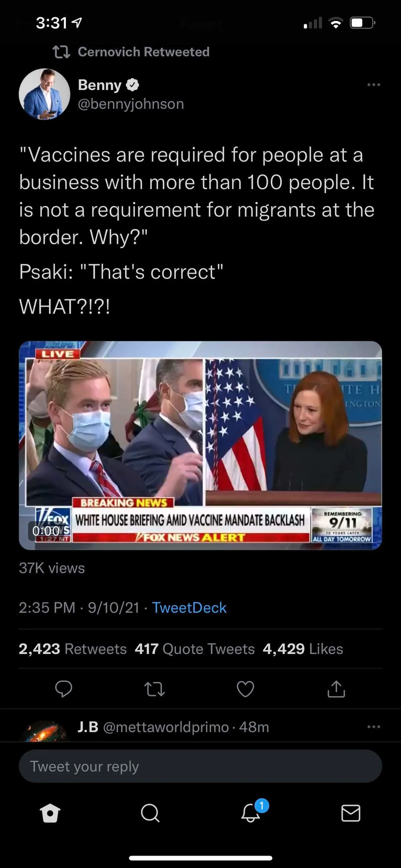401x868 pixels.
Task: Open notifications bell with badge
Action: [x=251, y=813]
